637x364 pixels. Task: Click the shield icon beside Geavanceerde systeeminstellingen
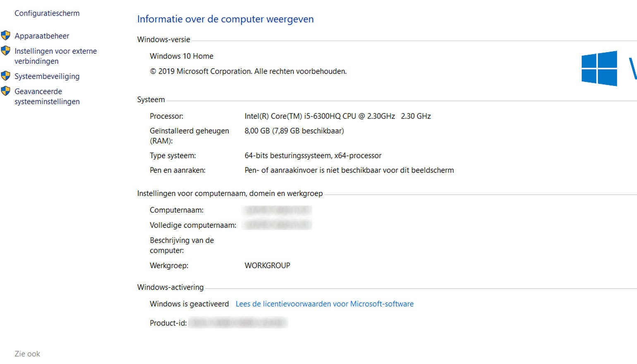coord(6,91)
